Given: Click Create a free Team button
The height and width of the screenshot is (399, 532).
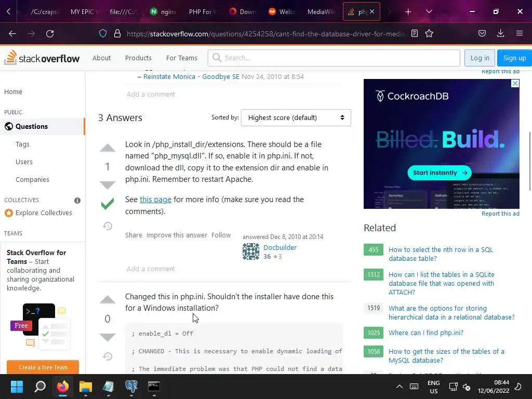Looking at the screenshot, I should pyautogui.click(x=43, y=367).
